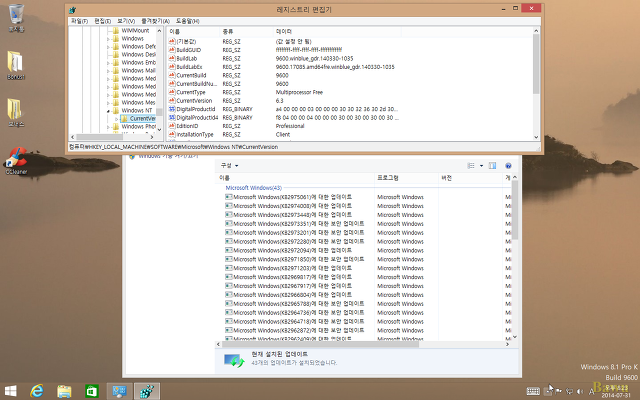Select the security update KB2973351
The image size is (640, 400).
click(295, 224)
